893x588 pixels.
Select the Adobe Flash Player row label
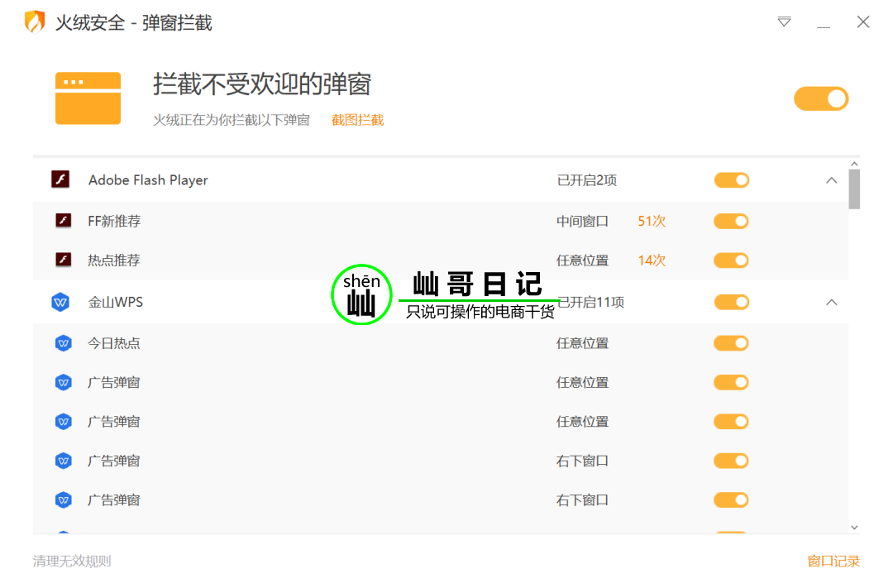(x=148, y=180)
